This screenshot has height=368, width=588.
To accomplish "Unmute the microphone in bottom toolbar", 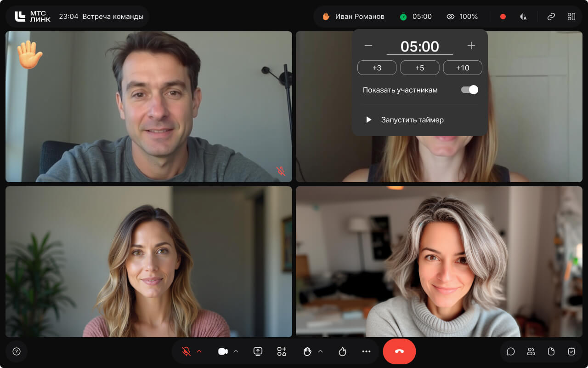I will [186, 351].
